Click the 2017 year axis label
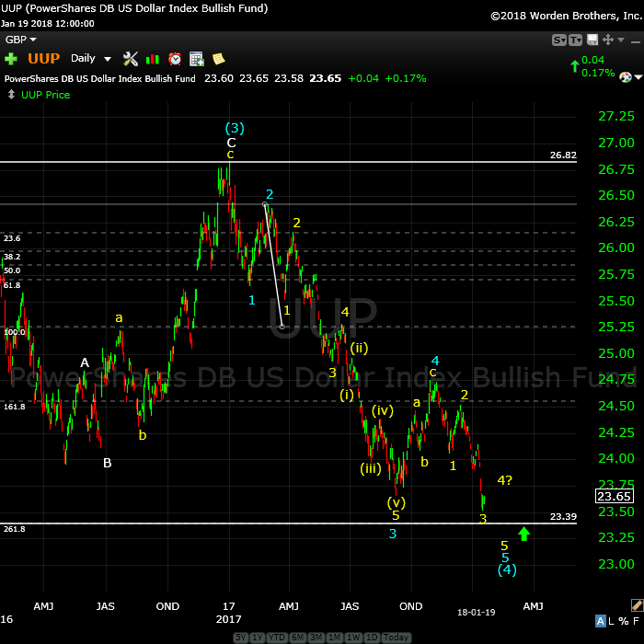Viewport: 644px width, 644px height. (x=228, y=619)
